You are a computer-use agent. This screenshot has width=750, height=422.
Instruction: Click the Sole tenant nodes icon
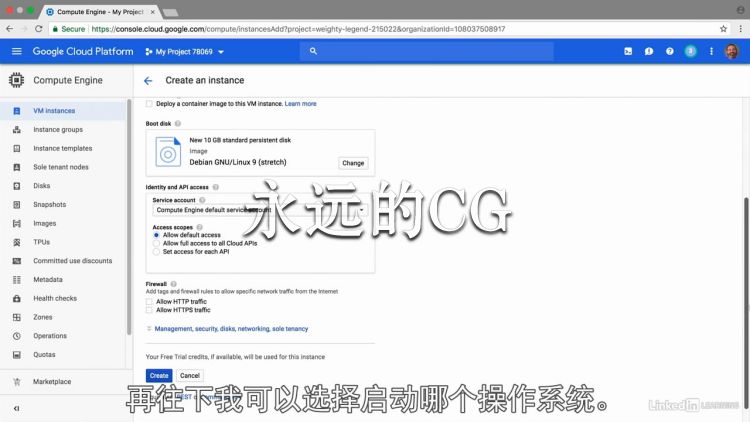coord(17,167)
